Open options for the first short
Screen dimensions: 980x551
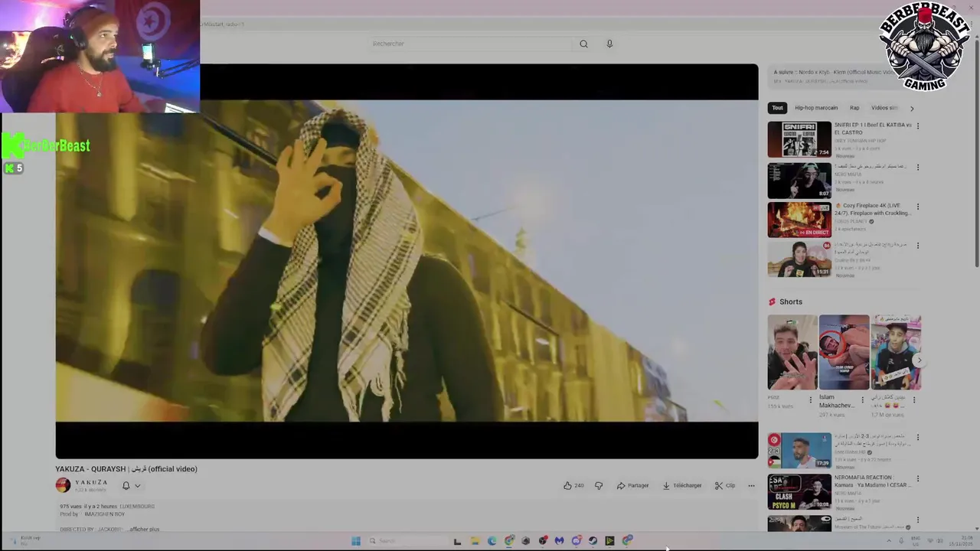[x=811, y=399]
